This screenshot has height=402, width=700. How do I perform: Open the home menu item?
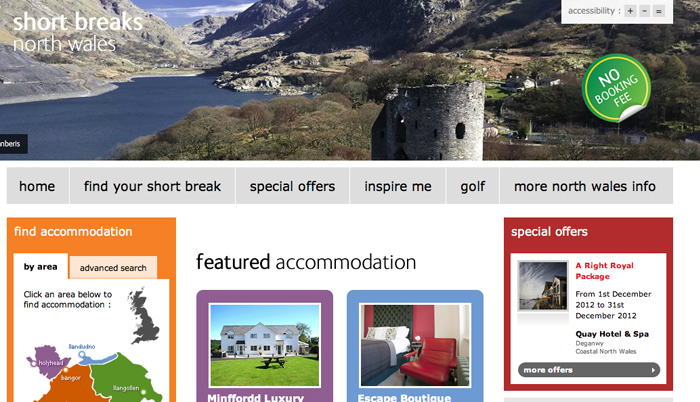[38, 186]
